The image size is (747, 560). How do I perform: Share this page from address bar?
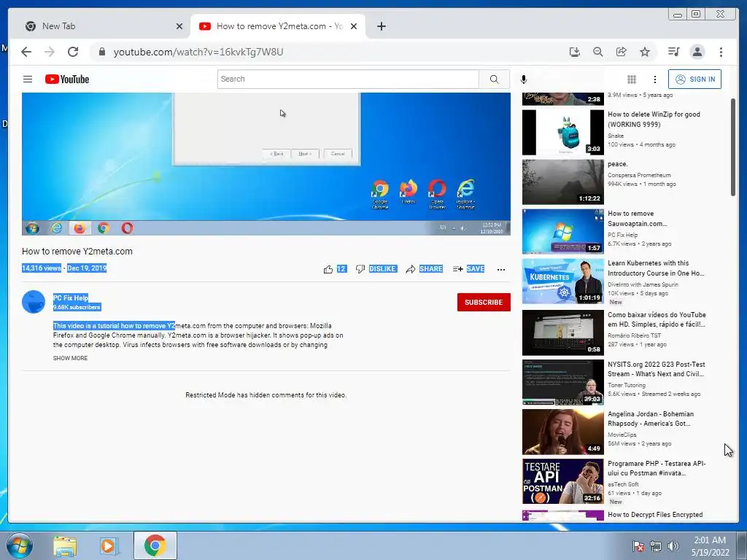622,52
